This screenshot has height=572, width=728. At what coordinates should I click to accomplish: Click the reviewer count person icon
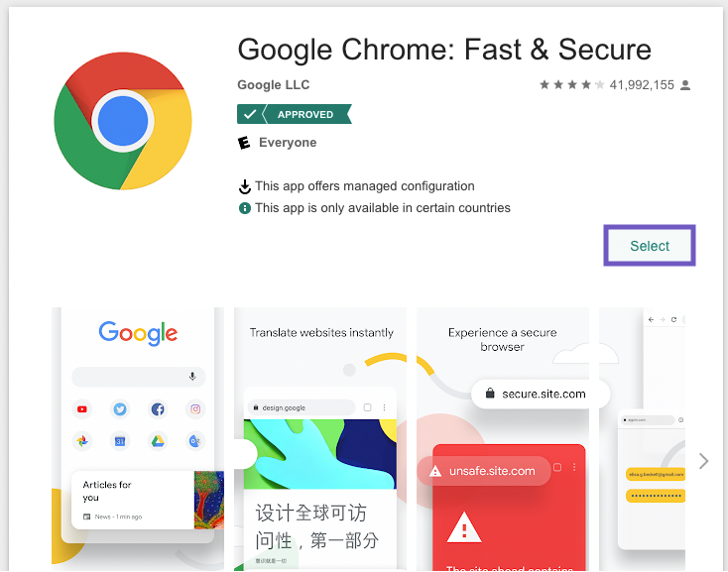[685, 85]
